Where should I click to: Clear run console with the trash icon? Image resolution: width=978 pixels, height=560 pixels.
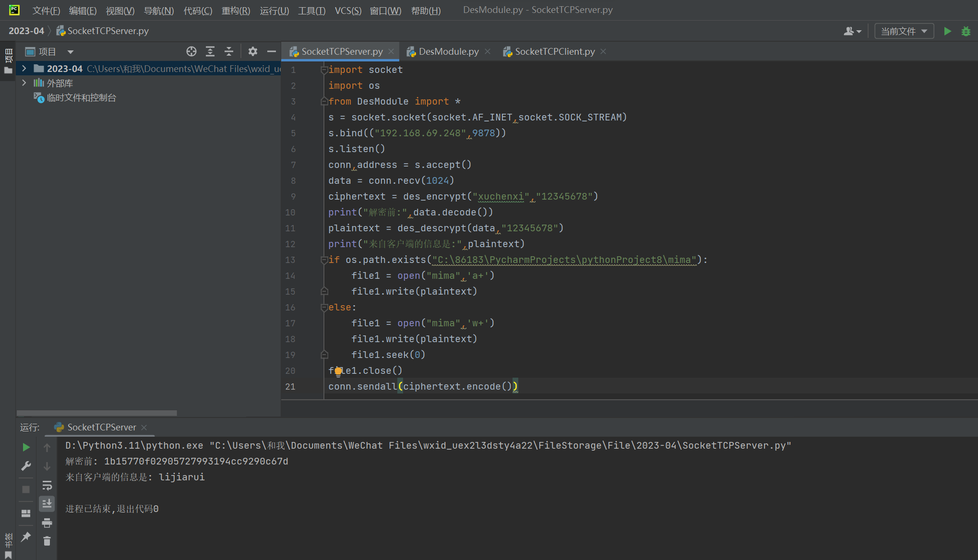[x=47, y=541]
